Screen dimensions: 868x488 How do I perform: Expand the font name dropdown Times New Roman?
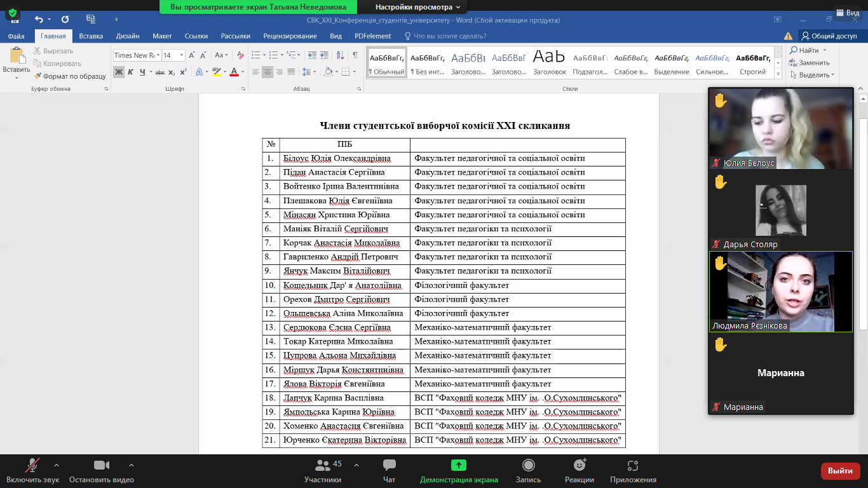[158, 55]
